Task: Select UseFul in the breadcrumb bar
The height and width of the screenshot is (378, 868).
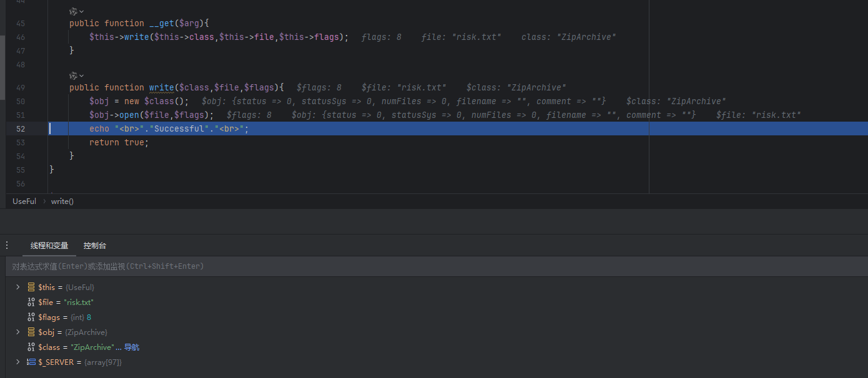Action: [24, 201]
